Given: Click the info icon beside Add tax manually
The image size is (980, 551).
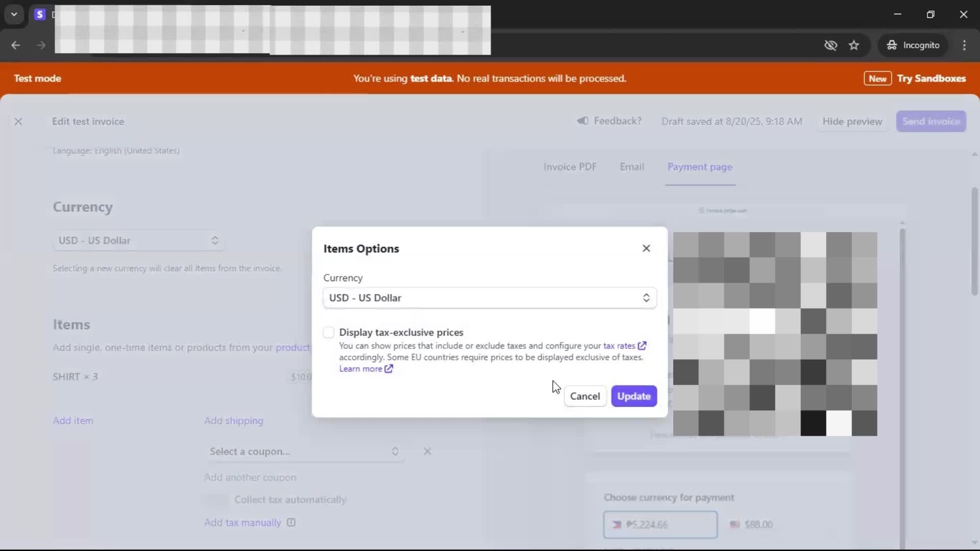Looking at the screenshot, I should coord(291,522).
